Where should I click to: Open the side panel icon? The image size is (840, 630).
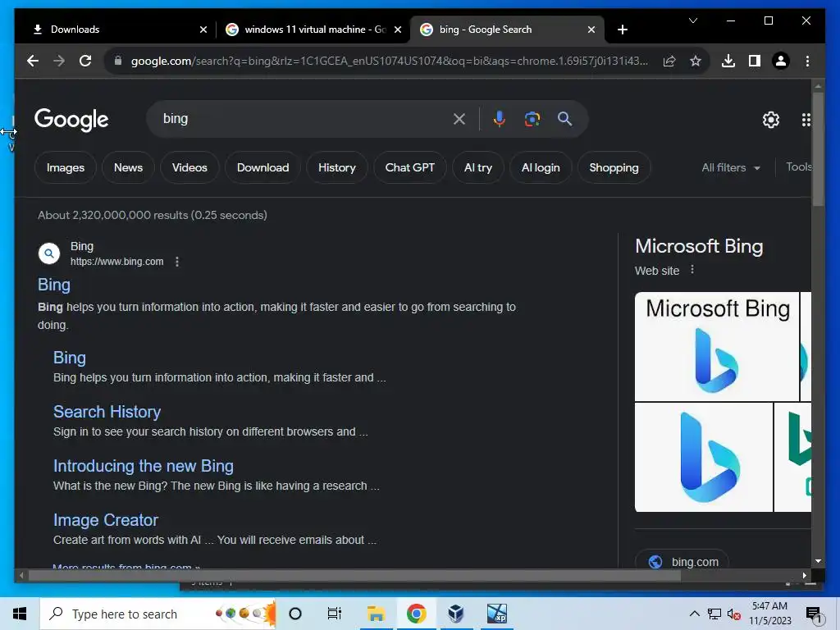(755, 61)
